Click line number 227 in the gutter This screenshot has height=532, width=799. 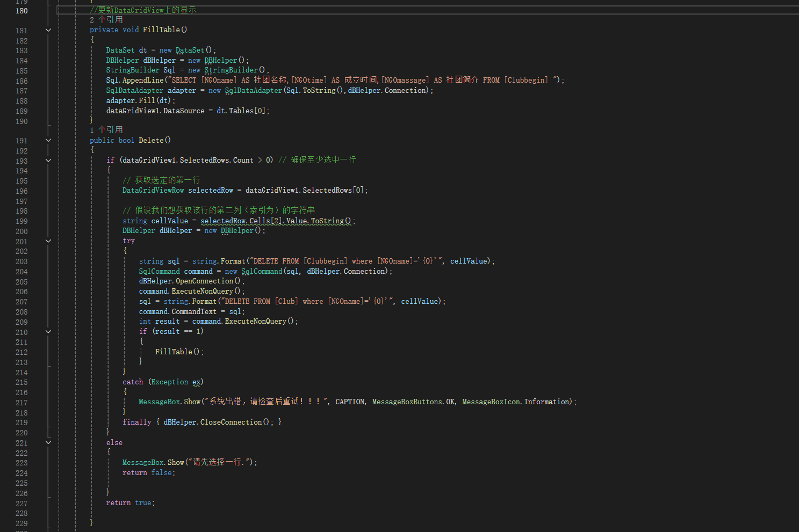[x=21, y=504]
